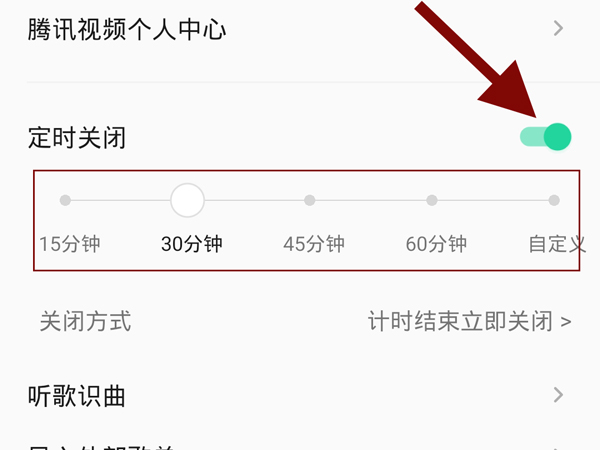Select the 自定义 timer dot
The width and height of the screenshot is (600, 450).
click(x=554, y=200)
